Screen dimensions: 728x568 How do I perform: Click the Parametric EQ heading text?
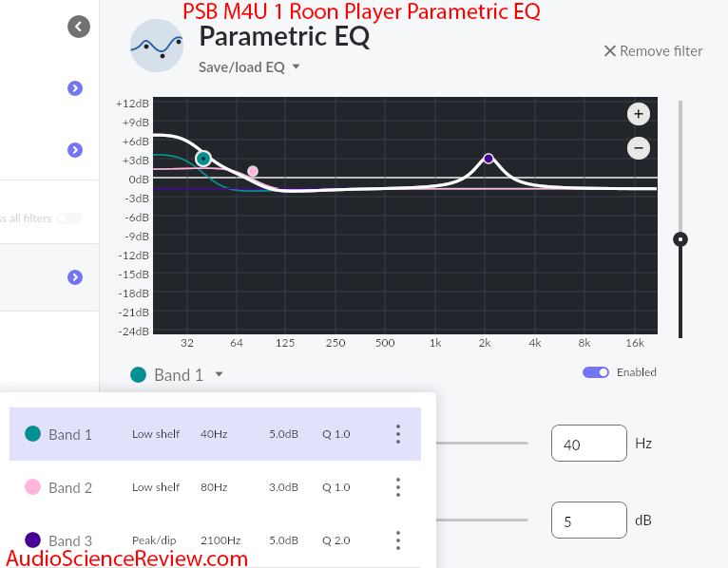coord(284,37)
